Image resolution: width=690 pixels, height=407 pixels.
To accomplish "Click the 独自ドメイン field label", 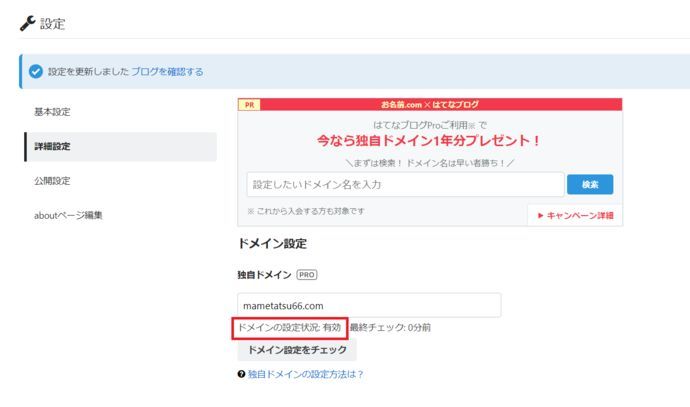I will [264, 275].
